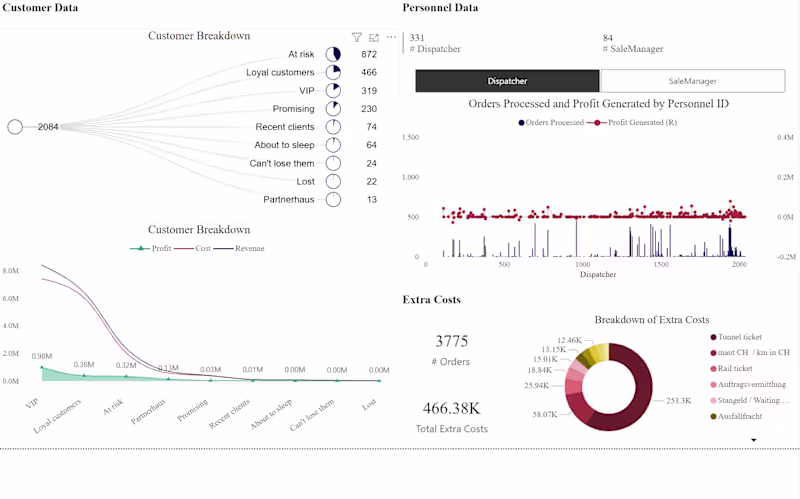
Task: Click the 84 # SaleManager card
Action: tap(633, 43)
